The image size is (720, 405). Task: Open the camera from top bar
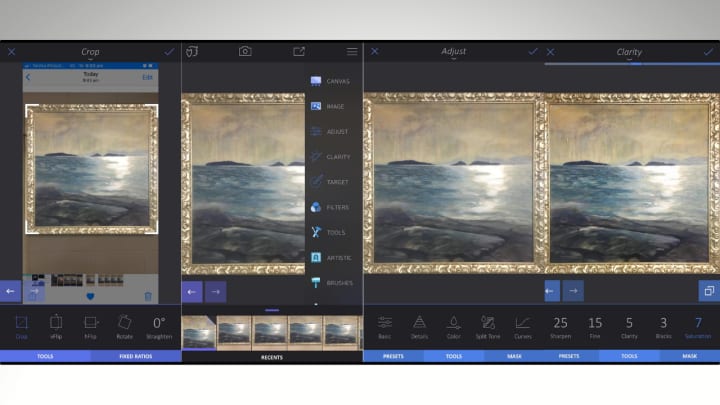245,51
